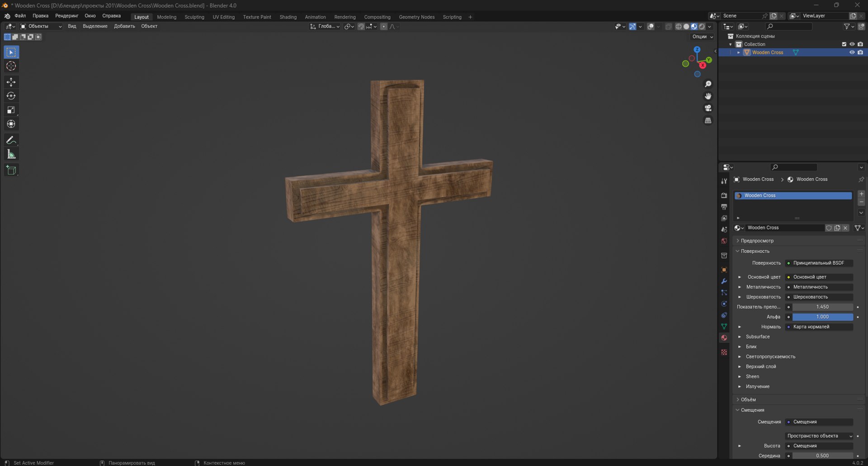
Task: Choose the Transform tool
Action: click(11, 124)
